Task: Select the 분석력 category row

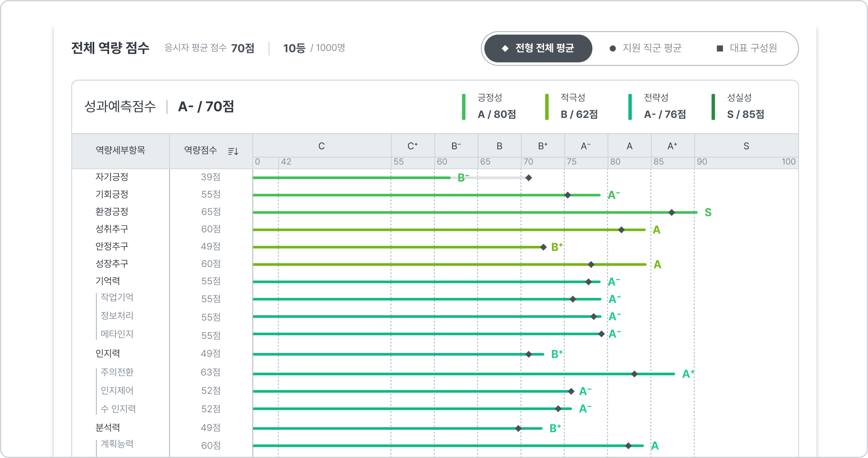Action: click(108, 428)
